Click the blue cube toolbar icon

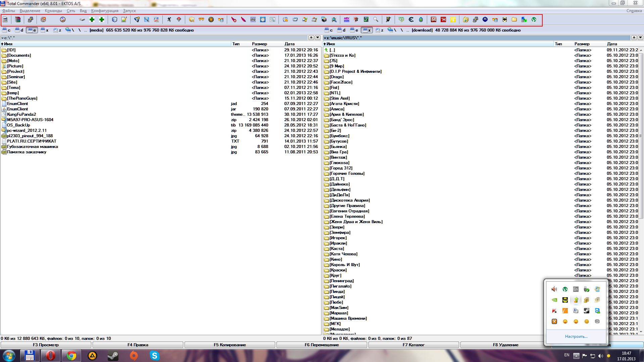tap(114, 19)
